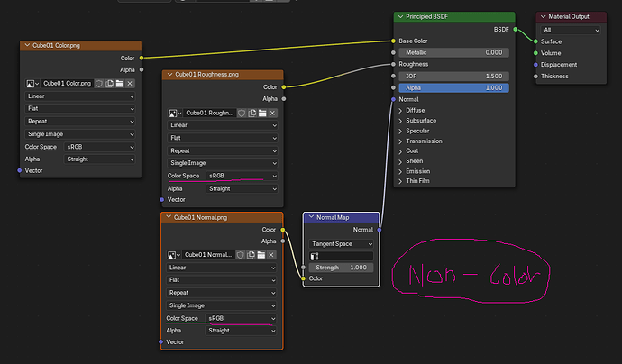Click the Normal input socket on Principled BSDF
Image resolution: width=622 pixels, height=364 pixels.
click(x=393, y=99)
